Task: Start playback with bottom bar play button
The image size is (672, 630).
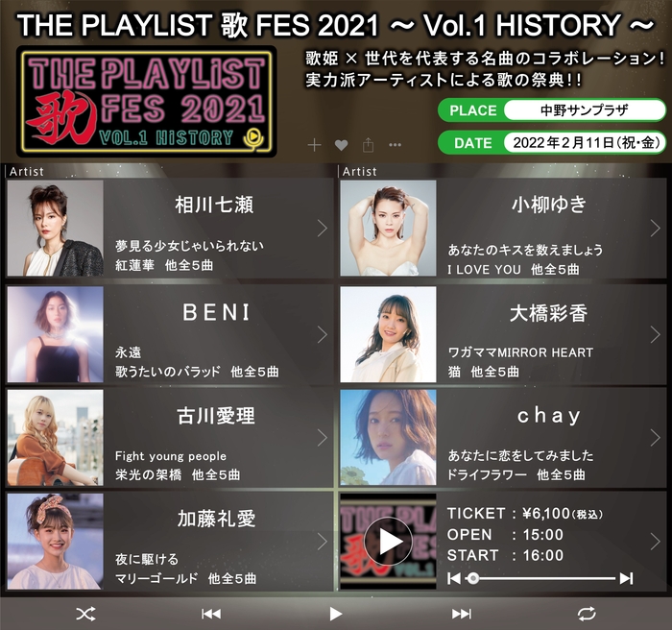Action: coord(336,614)
